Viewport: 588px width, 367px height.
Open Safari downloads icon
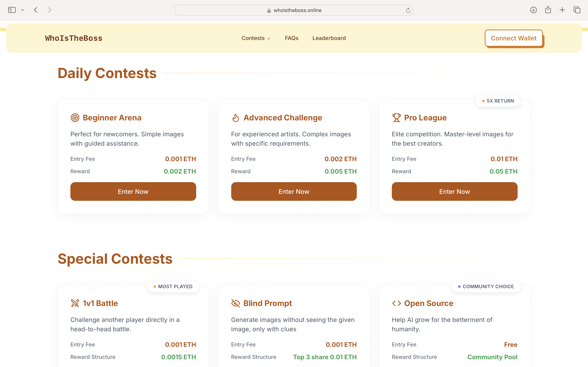(x=533, y=10)
